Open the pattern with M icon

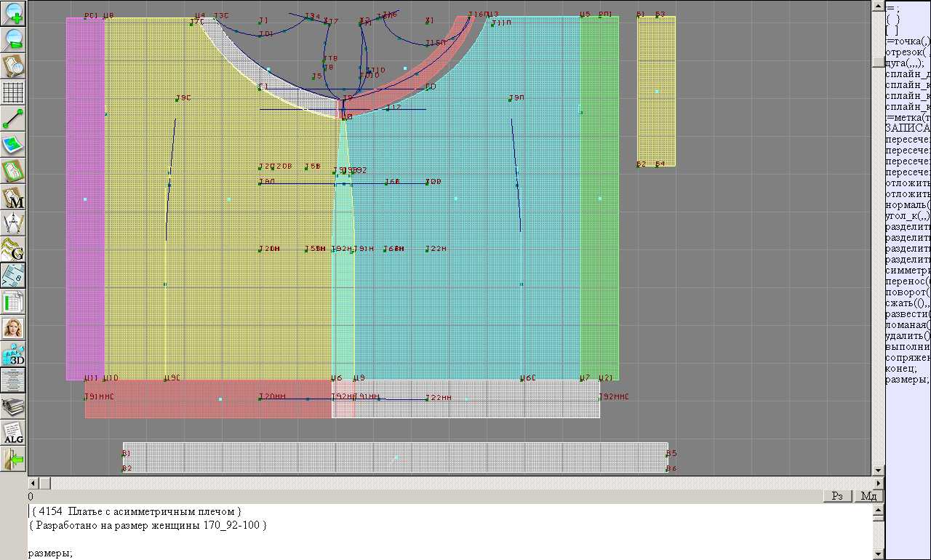tap(14, 198)
